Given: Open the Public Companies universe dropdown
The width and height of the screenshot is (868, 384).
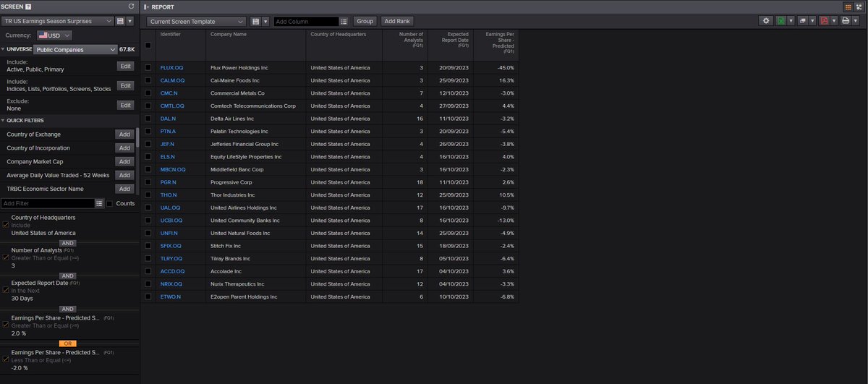Looking at the screenshot, I should click(75, 50).
